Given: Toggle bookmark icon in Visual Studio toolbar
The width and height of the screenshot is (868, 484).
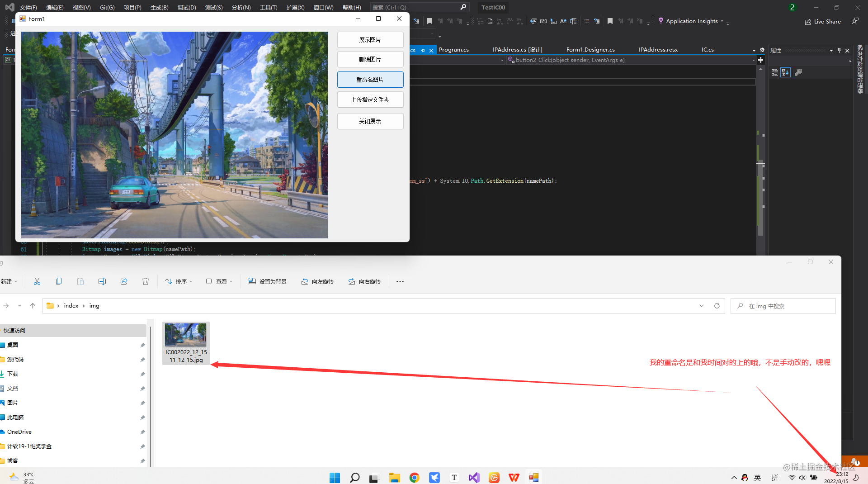Looking at the screenshot, I should point(429,21).
